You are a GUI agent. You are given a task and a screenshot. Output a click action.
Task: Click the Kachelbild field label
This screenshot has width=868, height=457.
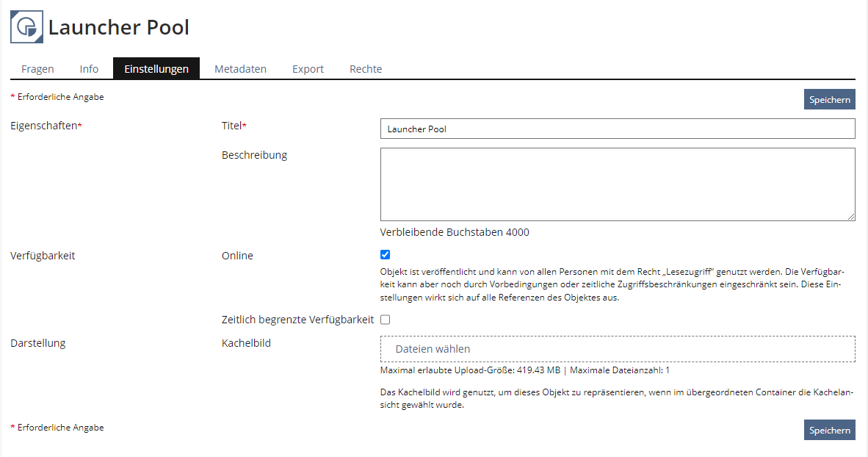click(246, 342)
